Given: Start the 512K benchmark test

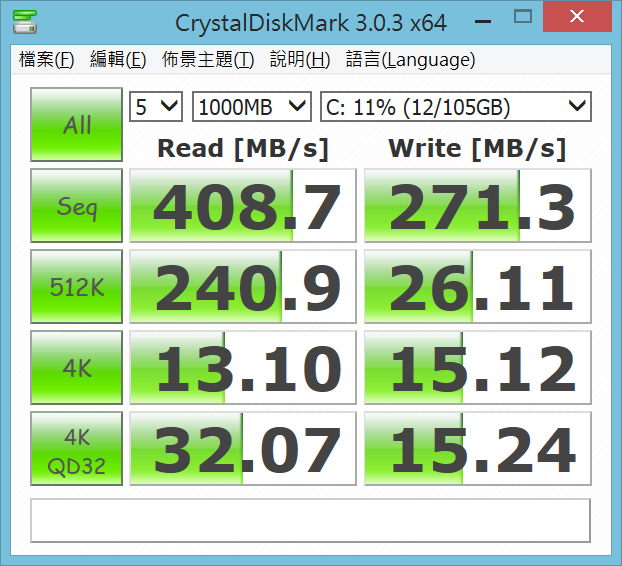Looking at the screenshot, I should coord(77,286).
